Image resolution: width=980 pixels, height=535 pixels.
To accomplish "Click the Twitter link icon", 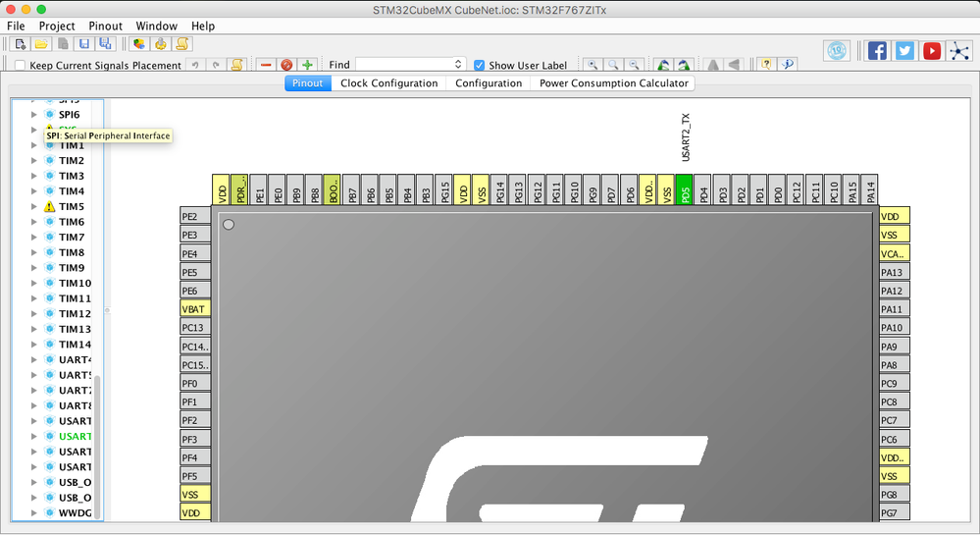I will click(x=904, y=51).
